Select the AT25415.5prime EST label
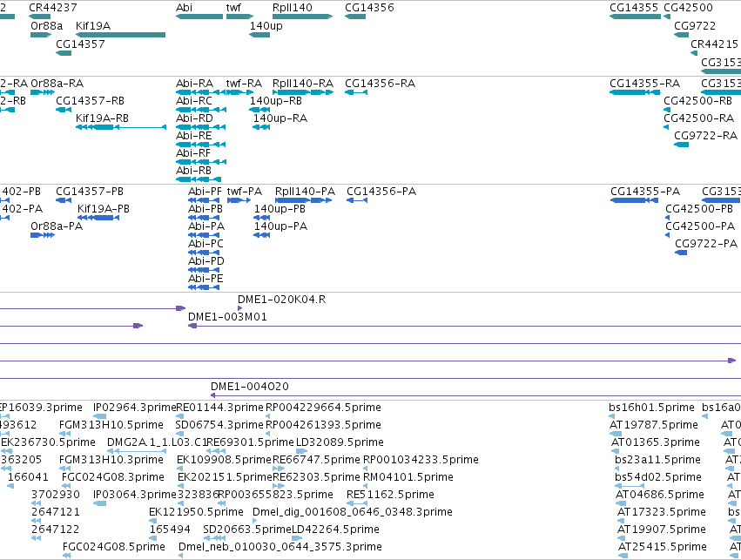The width and height of the screenshot is (741, 560). click(x=663, y=547)
